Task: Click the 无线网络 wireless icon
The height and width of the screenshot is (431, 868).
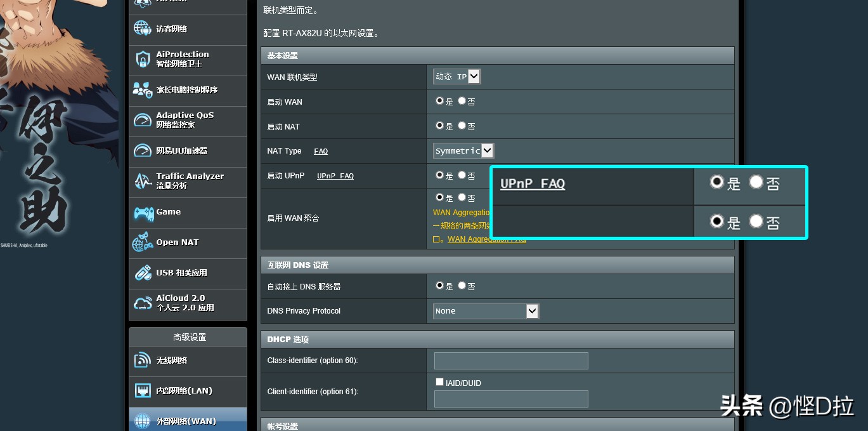Action: (142, 360)
